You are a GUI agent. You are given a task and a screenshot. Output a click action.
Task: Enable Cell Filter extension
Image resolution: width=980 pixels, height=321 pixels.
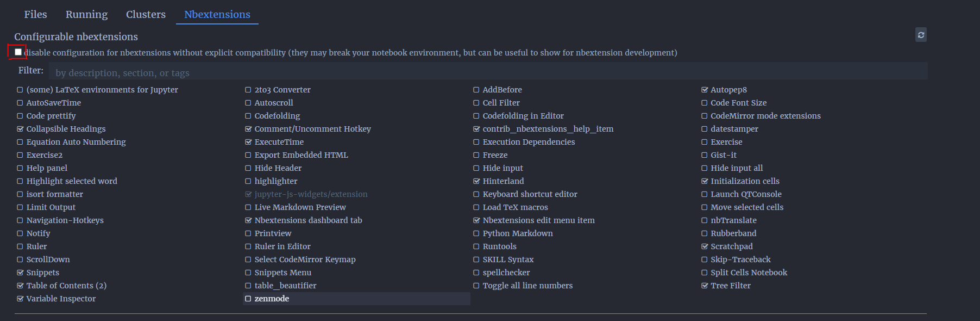click(x=476, y=103)
